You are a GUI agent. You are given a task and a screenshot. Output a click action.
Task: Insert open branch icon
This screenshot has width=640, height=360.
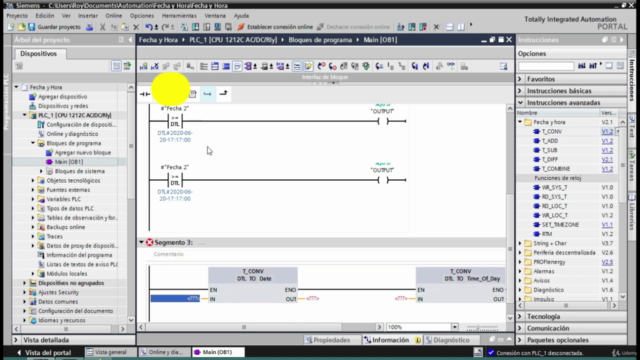point(207,94)
